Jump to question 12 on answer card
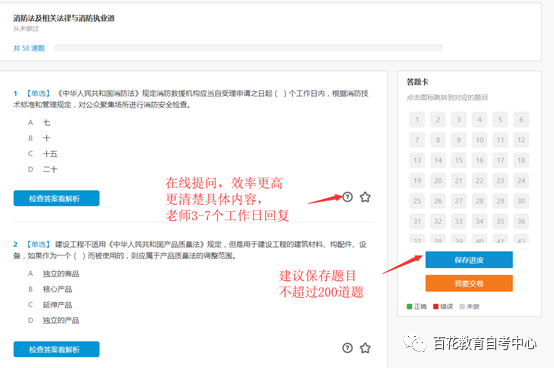The image size is (554, 368). click(x=521, y=140)
